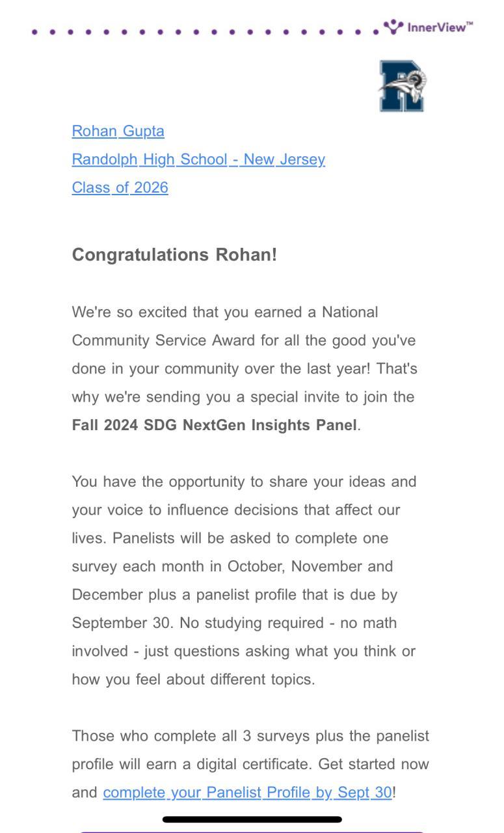The height and width of the screenshot is (833, 504).
Task: Tap the bold Fall 2024 SDG NextGen text
Action: pos(214,425)
